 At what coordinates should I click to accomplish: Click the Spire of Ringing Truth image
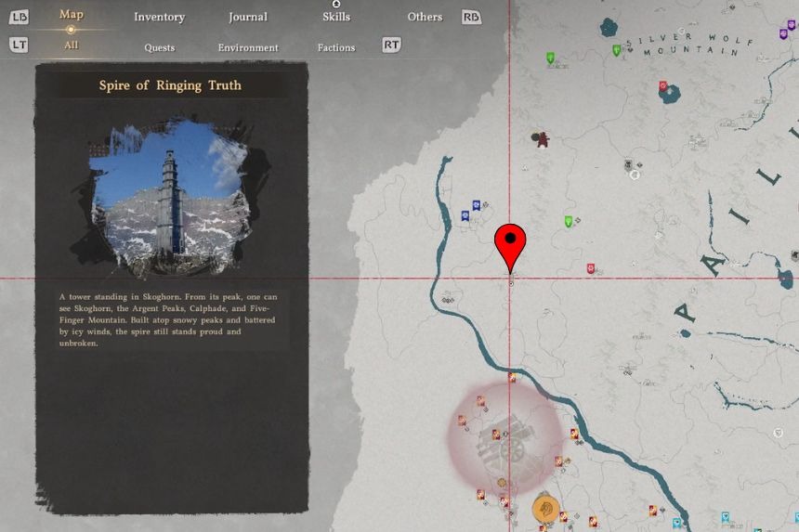169,197
